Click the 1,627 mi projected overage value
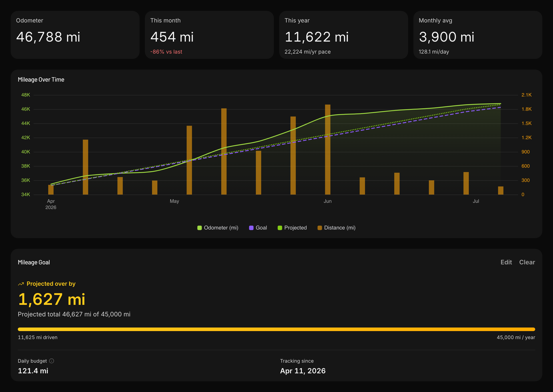The height and width of the screenshot is (392, 553). tap(52, 299)
